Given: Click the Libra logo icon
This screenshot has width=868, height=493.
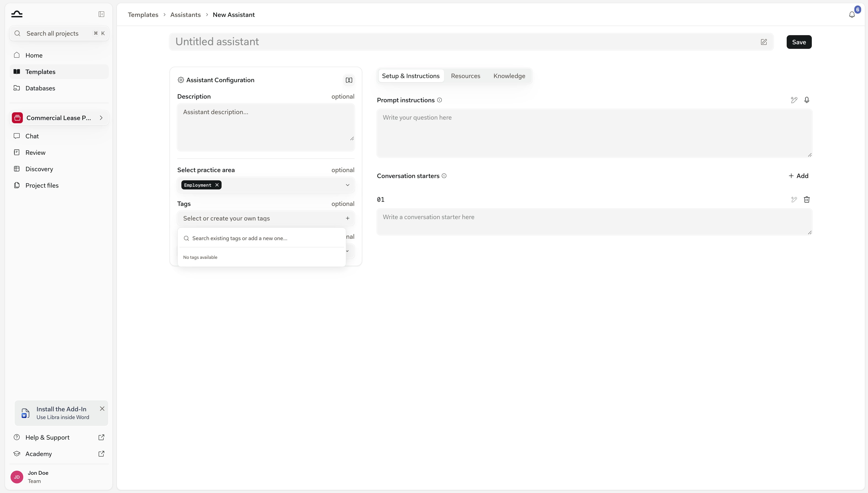Looking at the screenshot, I should click(x=17, y=14).
